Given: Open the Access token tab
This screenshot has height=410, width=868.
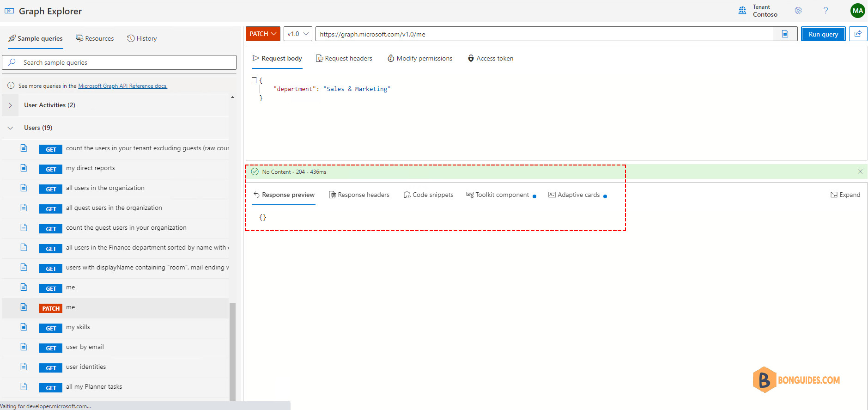Looking at the screenshot, I should click(491, 58).
